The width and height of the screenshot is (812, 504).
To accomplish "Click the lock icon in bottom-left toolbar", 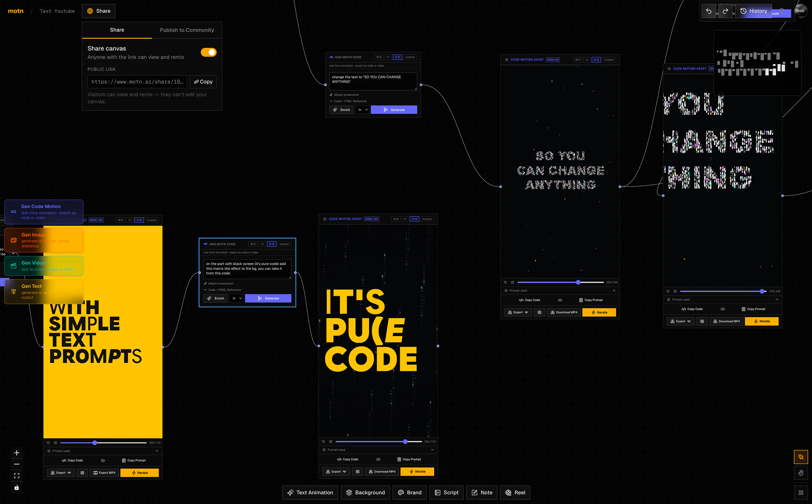I will click(17, 487).
